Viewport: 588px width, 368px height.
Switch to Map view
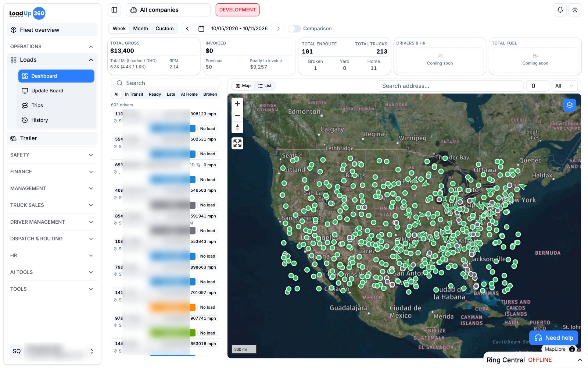tap(243, 86)
